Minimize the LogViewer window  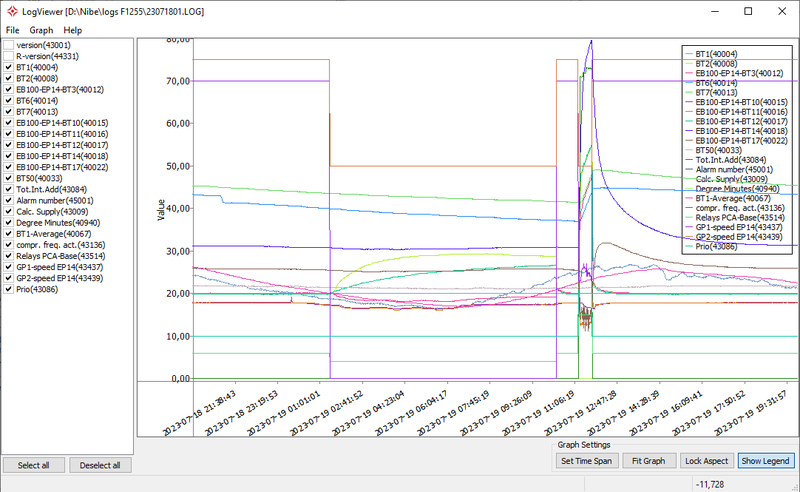click(714, 11)
